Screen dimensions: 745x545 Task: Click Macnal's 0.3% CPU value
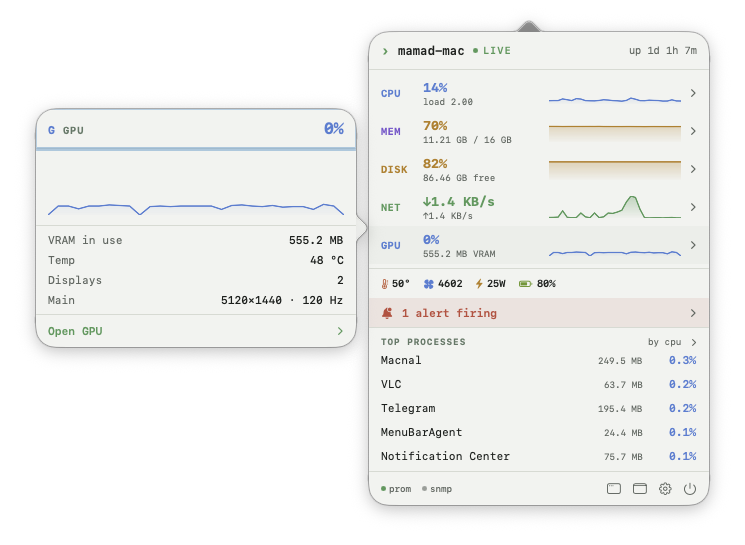(683, 361)
